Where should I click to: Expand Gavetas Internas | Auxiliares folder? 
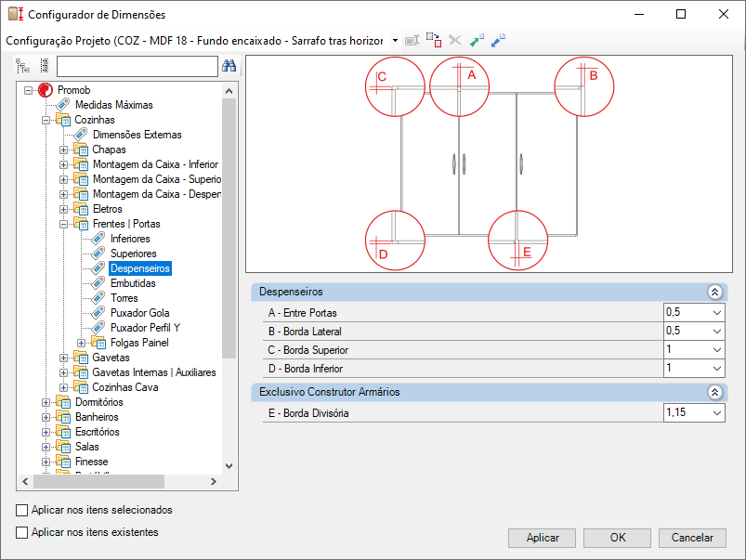click(x=63, y=372)
